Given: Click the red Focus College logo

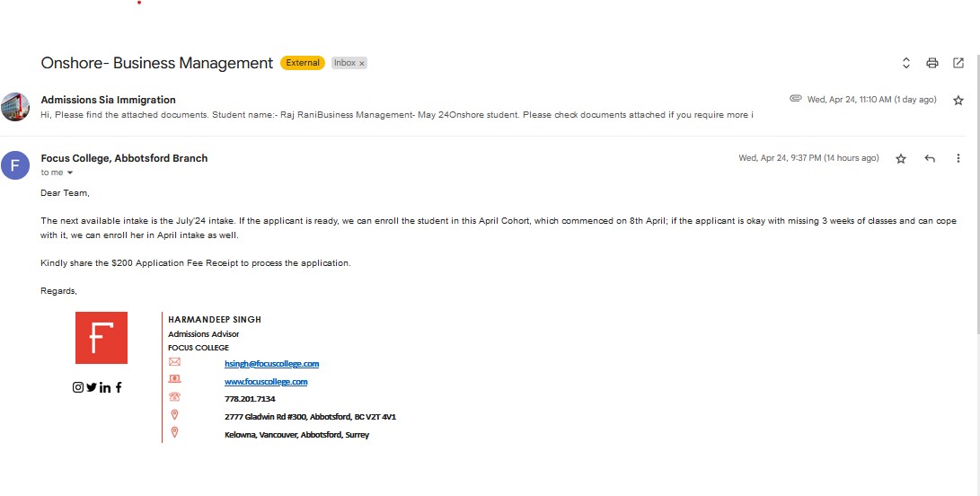Looking at the screenshot, I should coord(102,338).
